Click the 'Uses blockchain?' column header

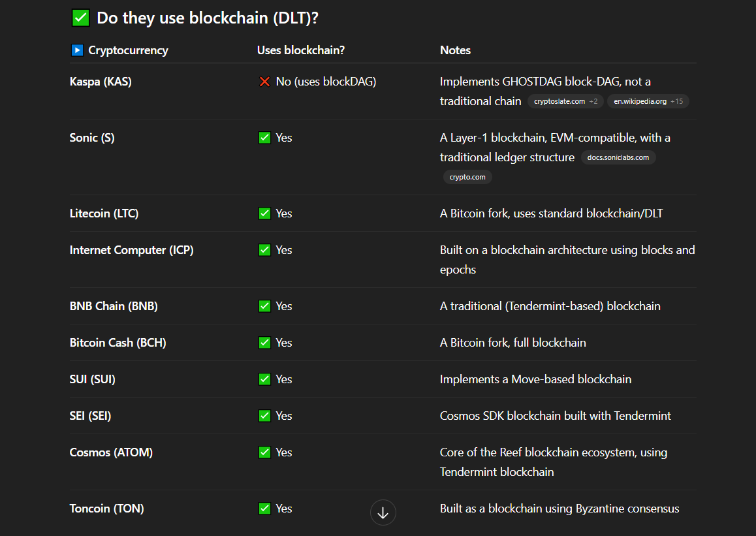coord(301,50)
